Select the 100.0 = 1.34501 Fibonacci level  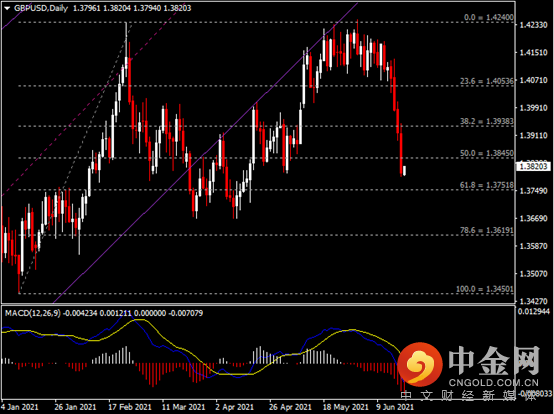coord(484,289)
